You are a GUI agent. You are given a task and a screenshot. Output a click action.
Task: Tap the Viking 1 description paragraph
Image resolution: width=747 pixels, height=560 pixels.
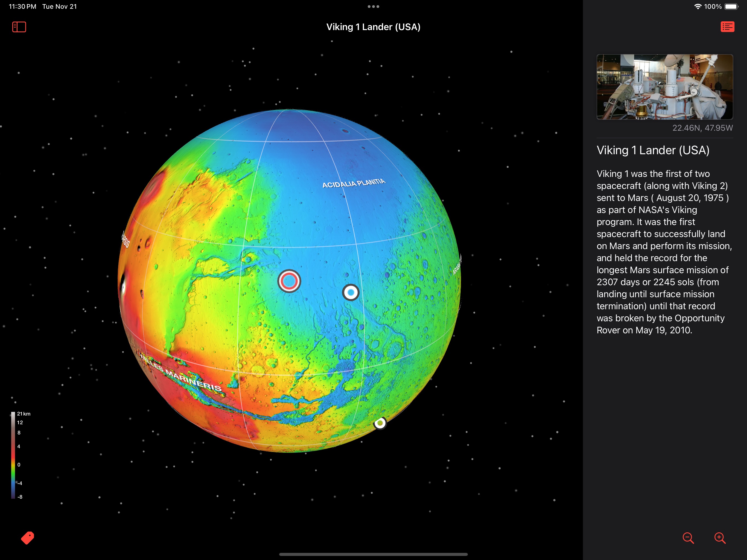coord(664,252)
